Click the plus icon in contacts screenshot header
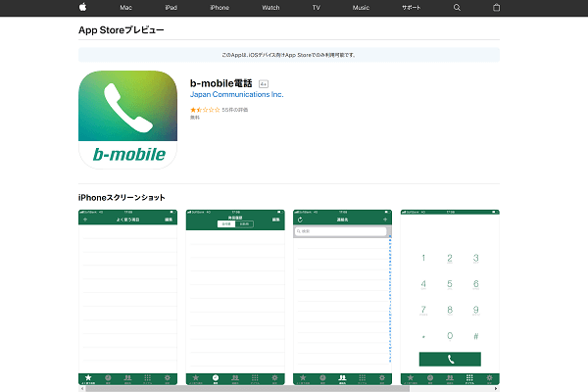This screenshot has width=588, height=392. (x=385, y=220)
